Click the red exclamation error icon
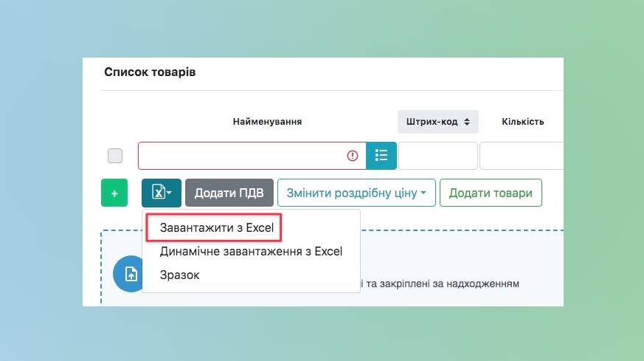644x361 pixels. (352, 156)
